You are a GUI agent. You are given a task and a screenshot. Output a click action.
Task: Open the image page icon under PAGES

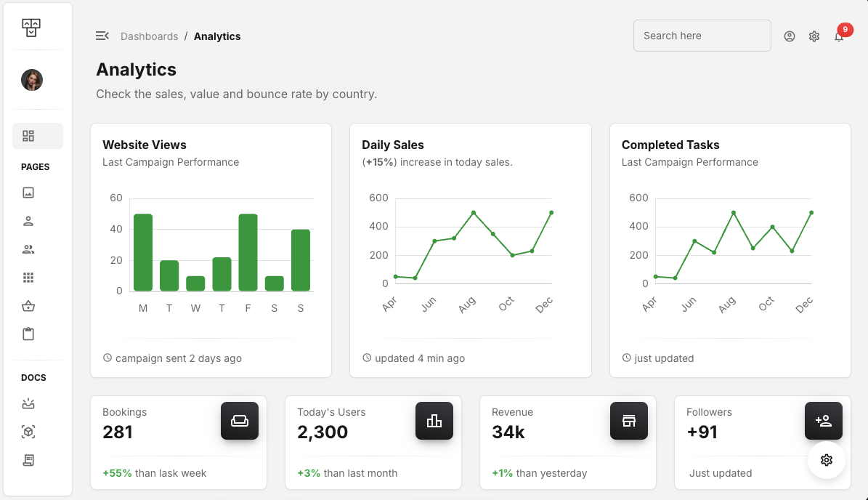[x=28, y=193]
